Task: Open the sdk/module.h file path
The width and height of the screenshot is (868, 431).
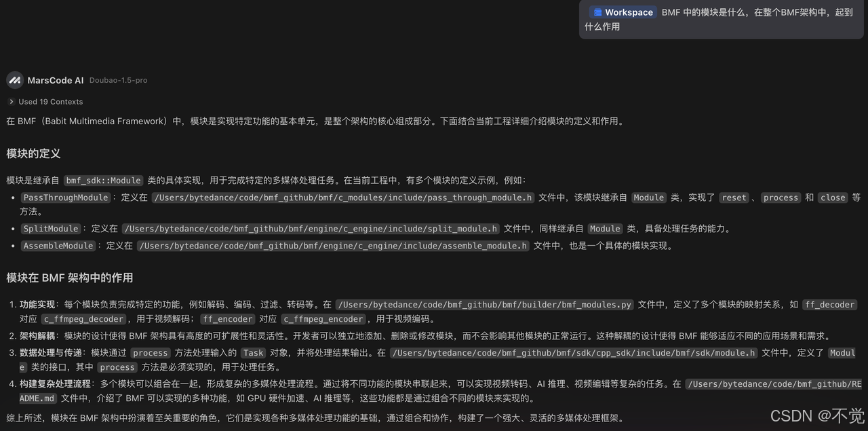Action: tap(574, 353)
